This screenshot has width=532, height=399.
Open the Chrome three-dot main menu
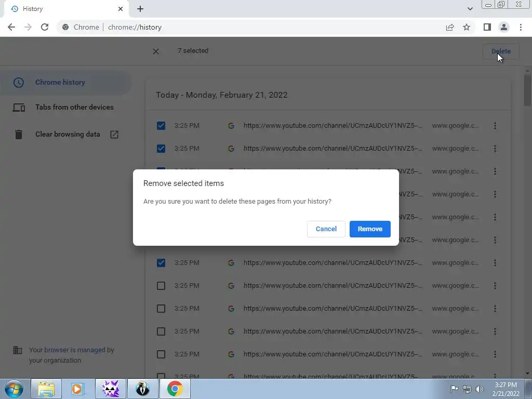[x=521, y=27]
